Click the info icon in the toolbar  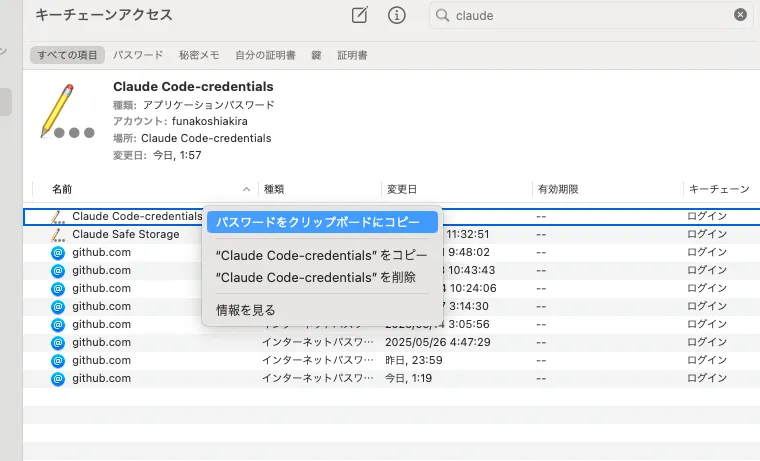[x=397, y=15]
